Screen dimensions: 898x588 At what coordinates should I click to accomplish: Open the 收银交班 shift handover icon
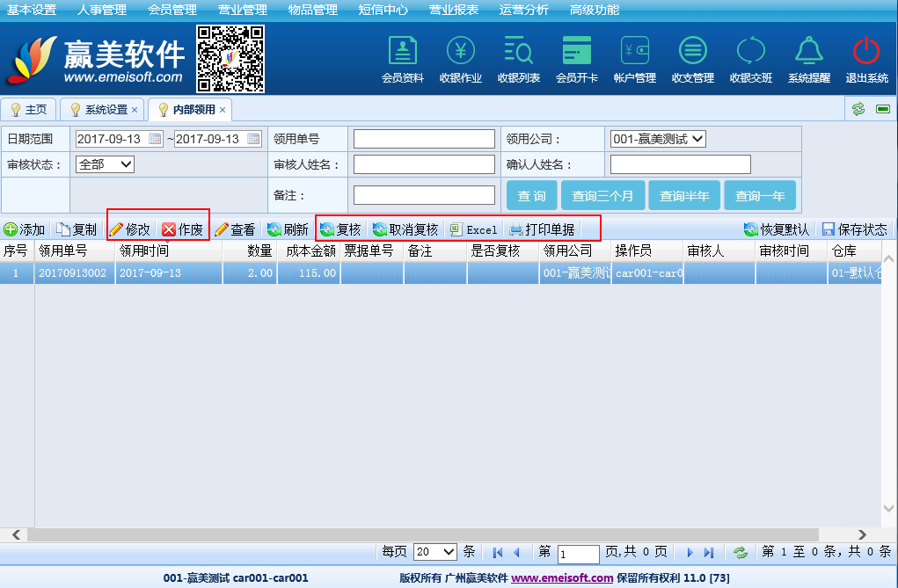[751, 52]
